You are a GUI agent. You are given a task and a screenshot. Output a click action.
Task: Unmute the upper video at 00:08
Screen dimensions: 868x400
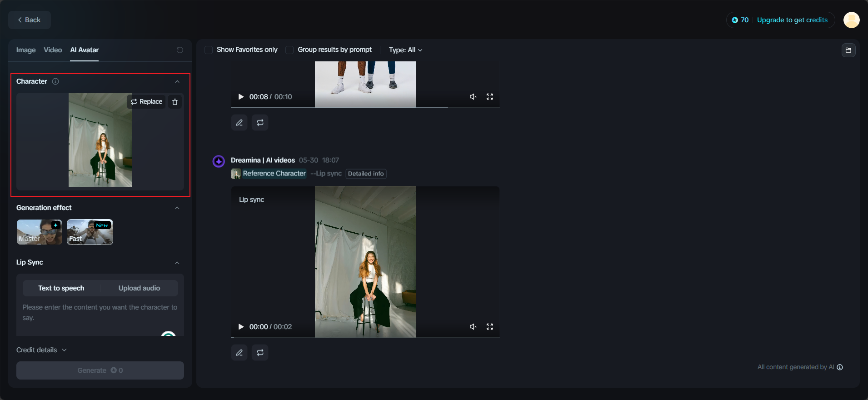[x=473, y=97]
